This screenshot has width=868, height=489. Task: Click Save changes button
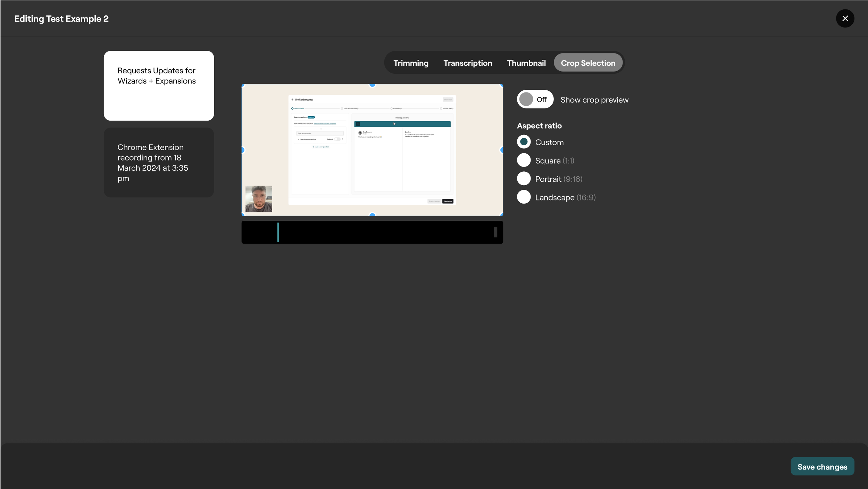pyautogui.click(x=822, y=466)
